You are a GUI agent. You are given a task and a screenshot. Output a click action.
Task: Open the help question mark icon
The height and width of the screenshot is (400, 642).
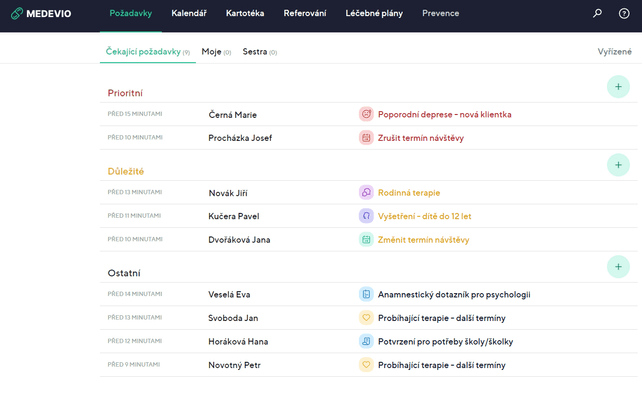tap(624, 14)
